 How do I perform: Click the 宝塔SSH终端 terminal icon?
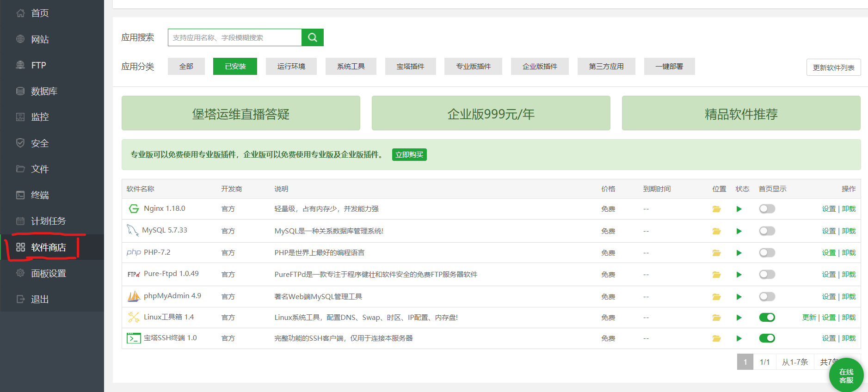coord(134,338)
